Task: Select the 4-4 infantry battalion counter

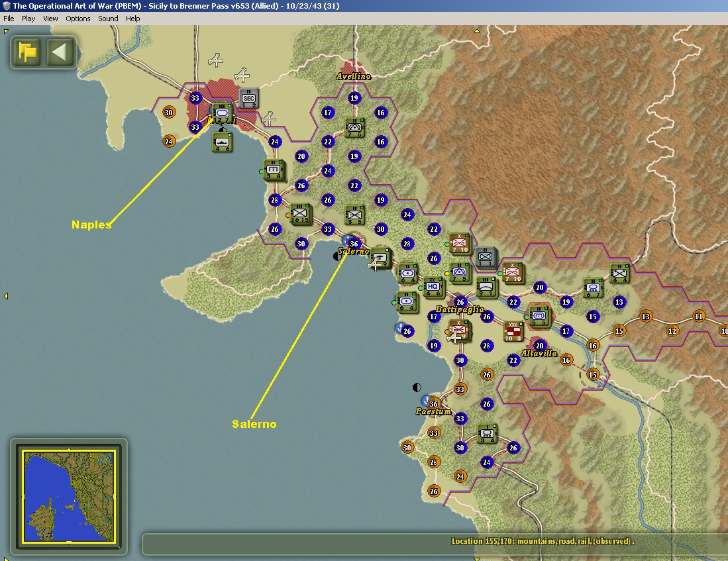Action: (619, 273)
